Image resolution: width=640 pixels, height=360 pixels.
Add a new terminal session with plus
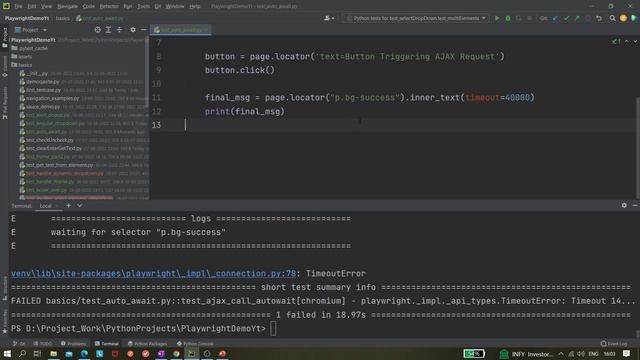point(69,206)
